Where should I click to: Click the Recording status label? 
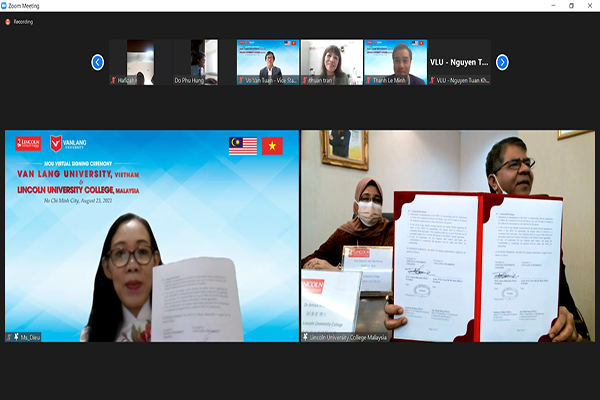tap(23, 22)
